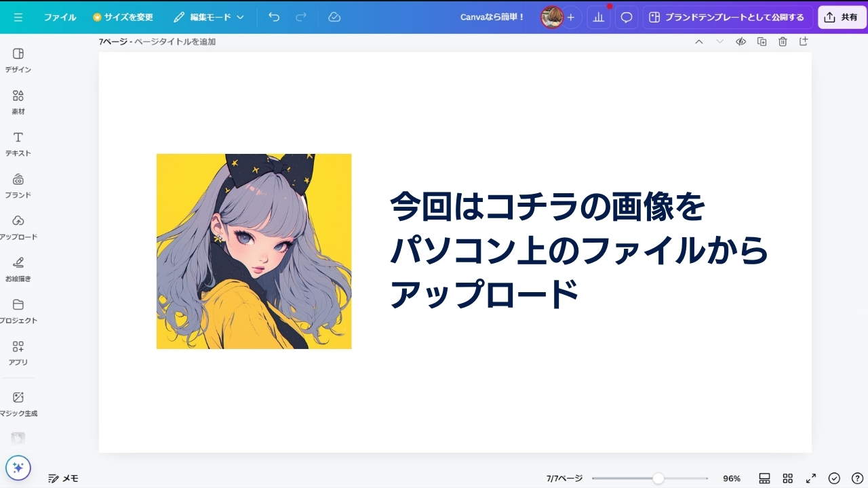Select the テキスト tool in the sidebar

[x=18, y=144]
